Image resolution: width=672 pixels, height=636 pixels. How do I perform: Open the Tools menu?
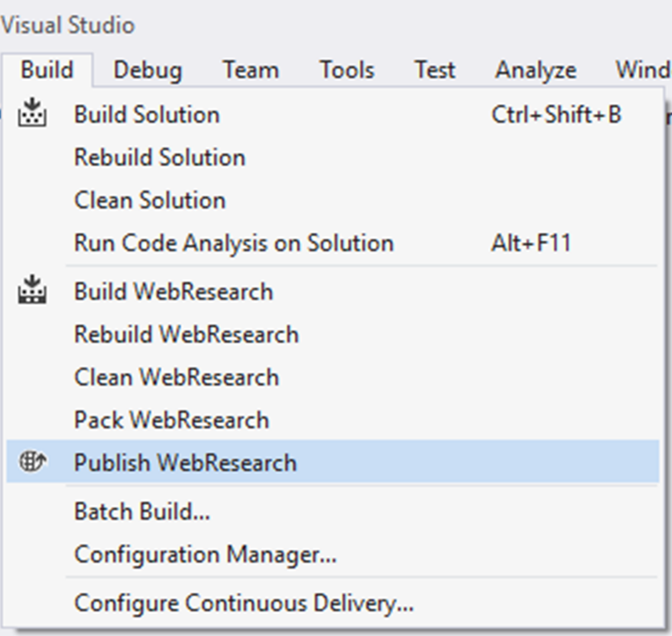pos(347,70)
